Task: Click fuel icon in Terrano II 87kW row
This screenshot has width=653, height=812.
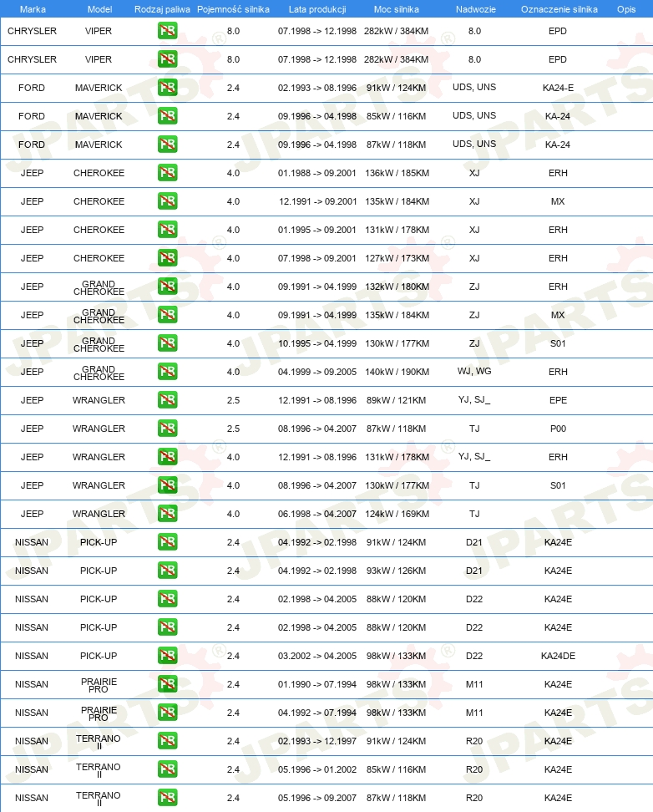Action: tap(167, 798)
